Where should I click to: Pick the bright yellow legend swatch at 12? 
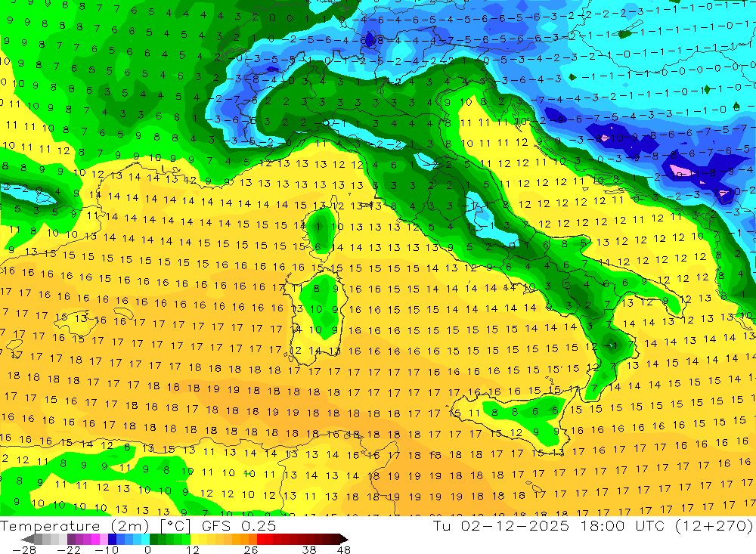coord(194,540)
